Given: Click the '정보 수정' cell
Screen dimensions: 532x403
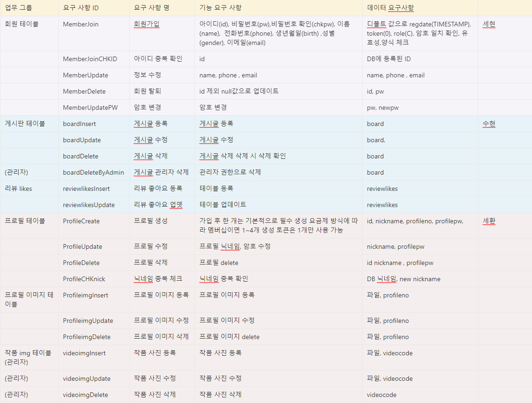Looking at the screenshot, I should click(x=162, y=75).
